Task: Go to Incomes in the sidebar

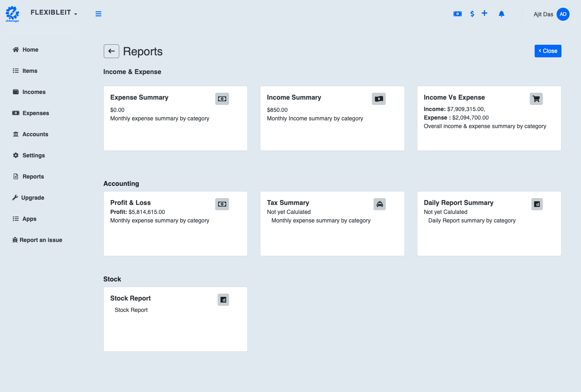Action: click(34, 92)
